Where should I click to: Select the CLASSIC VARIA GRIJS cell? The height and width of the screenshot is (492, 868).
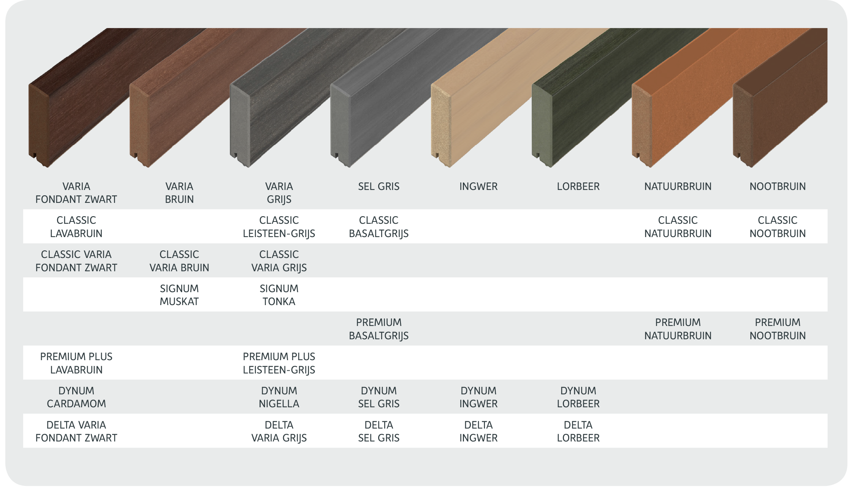pyautogui.click(x=279, y=261)
